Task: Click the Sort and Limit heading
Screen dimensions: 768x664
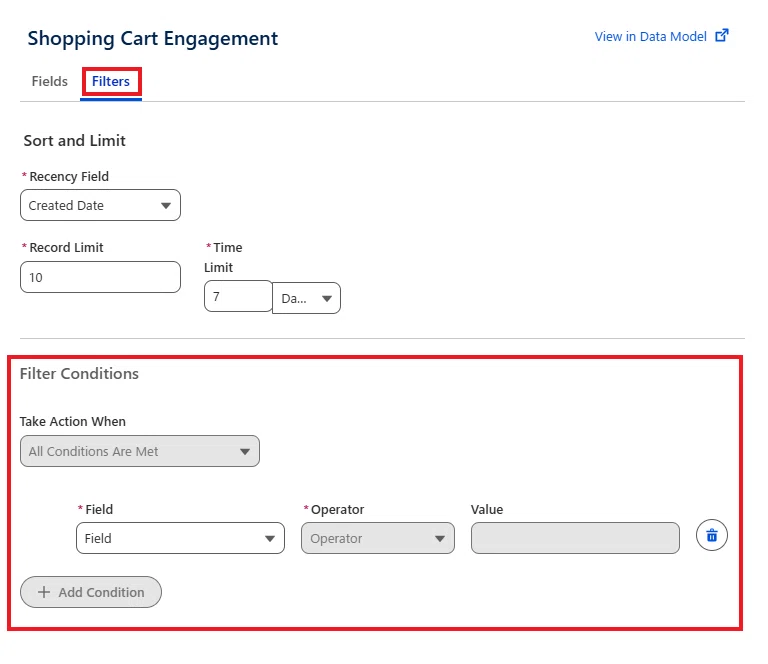Action: (74, 141)
